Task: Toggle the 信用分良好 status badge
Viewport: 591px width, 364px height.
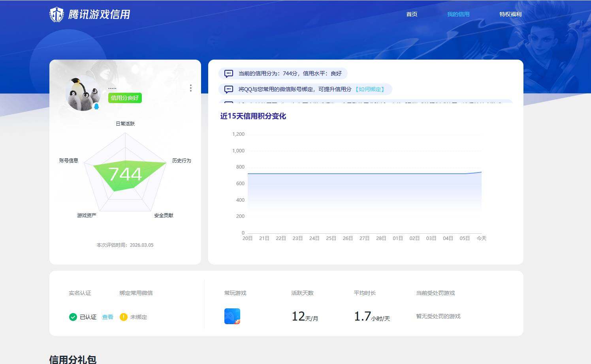Action: pos(125,98)
